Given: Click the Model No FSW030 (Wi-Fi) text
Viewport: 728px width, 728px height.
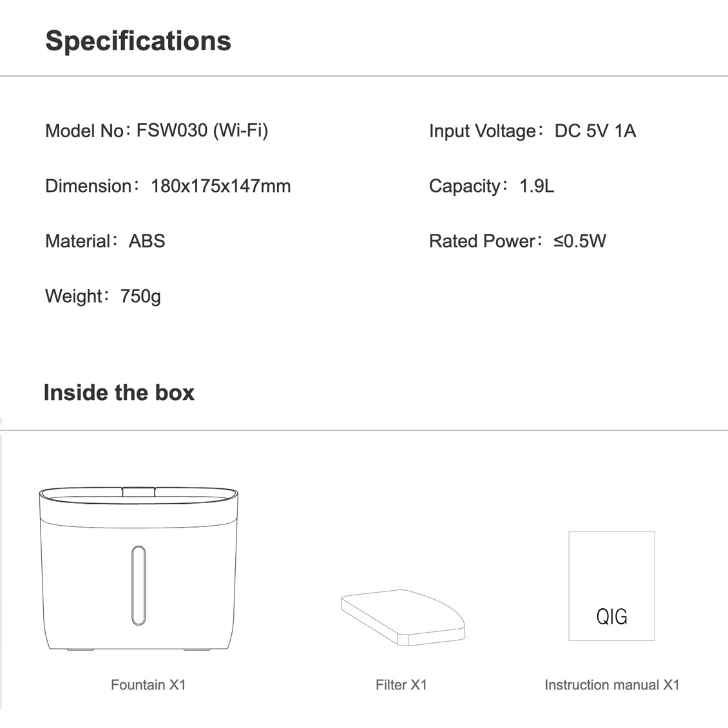Looking at the screenshot, I should pyautogui.click(x=157, y=131).
